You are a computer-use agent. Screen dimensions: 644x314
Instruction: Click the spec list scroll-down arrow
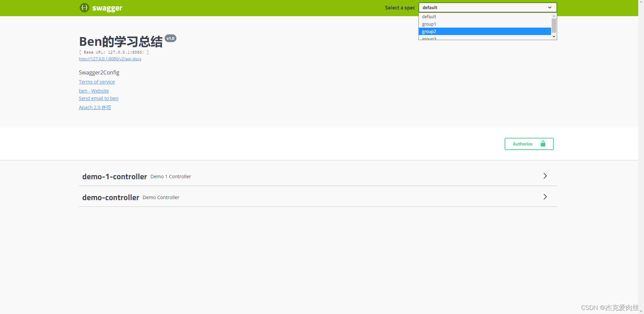click(554, 37)
